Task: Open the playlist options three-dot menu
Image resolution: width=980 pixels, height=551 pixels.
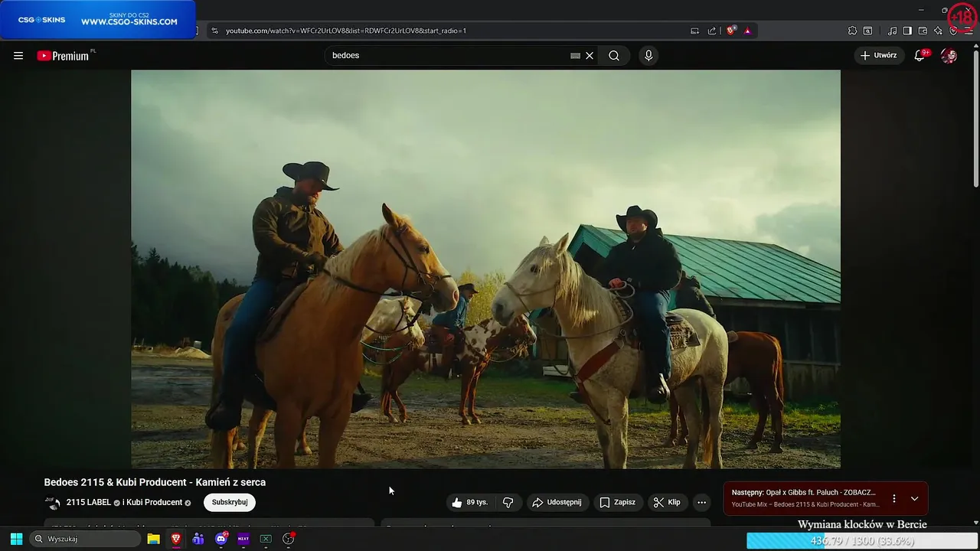Action: pos(893,499)
